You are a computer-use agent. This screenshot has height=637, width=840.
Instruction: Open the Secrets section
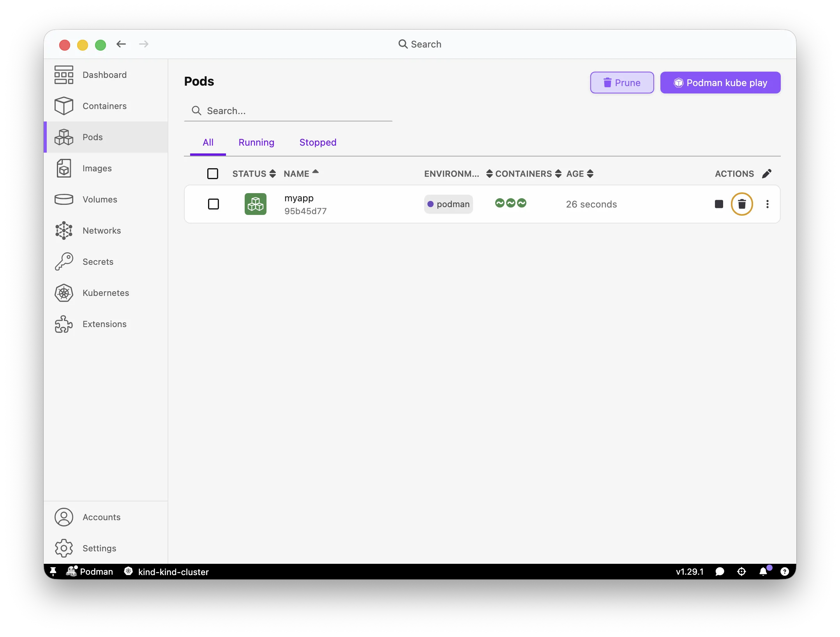click(x=105, y=262)
